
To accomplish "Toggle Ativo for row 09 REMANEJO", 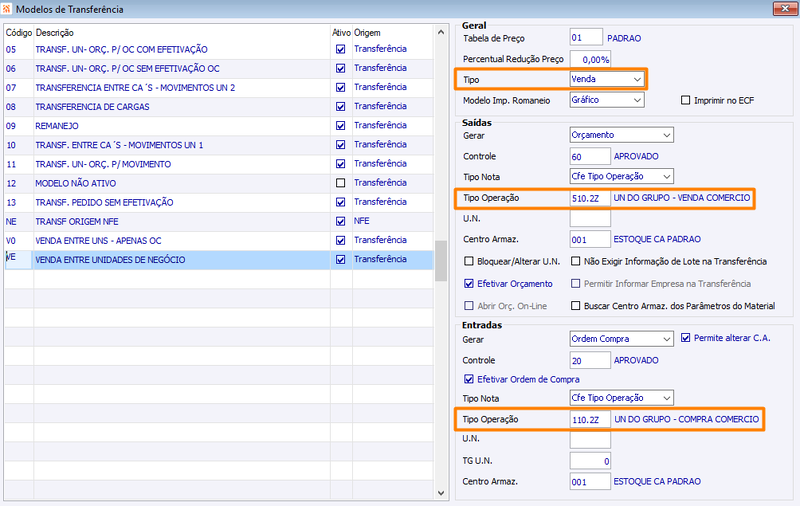I will pyautogui.click(x=340, y=125).
